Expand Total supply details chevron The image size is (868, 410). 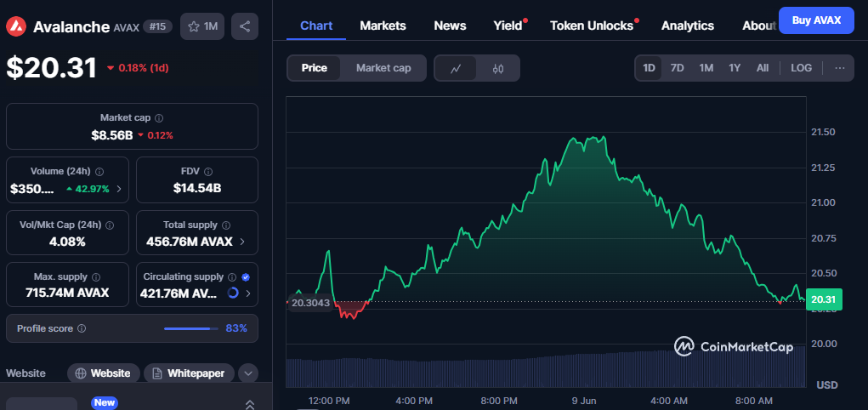point(244,242)
